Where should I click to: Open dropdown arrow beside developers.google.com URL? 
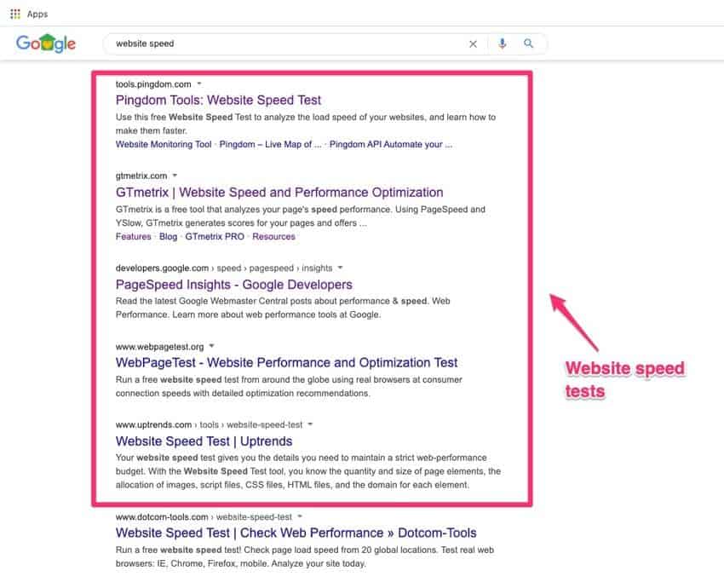(341, 268)
